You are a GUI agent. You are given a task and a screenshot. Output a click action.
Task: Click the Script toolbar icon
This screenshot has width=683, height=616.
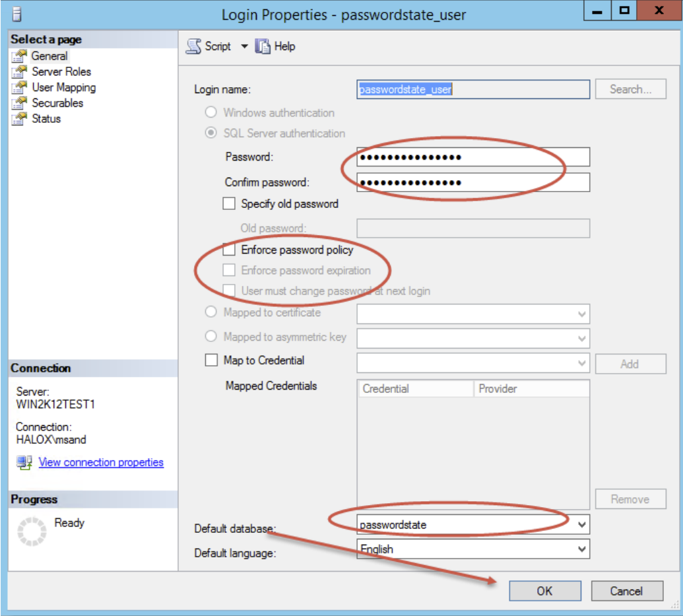[194, 46]
